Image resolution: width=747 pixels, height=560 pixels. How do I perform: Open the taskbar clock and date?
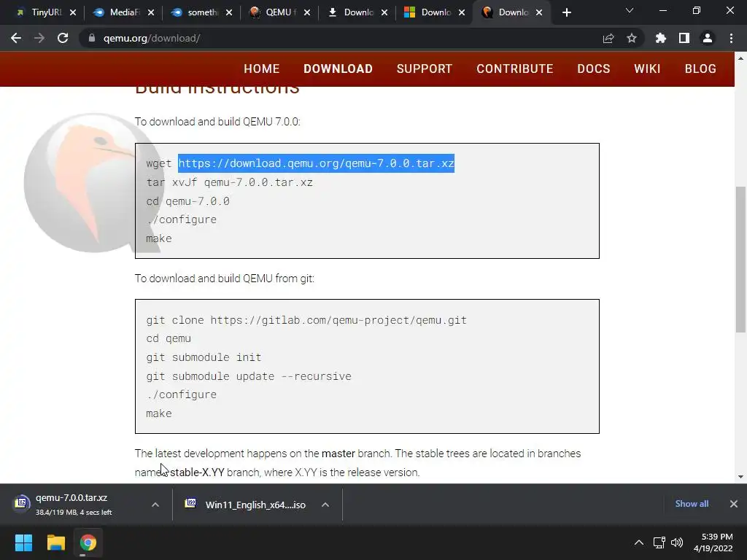click(x=713, y=542)
